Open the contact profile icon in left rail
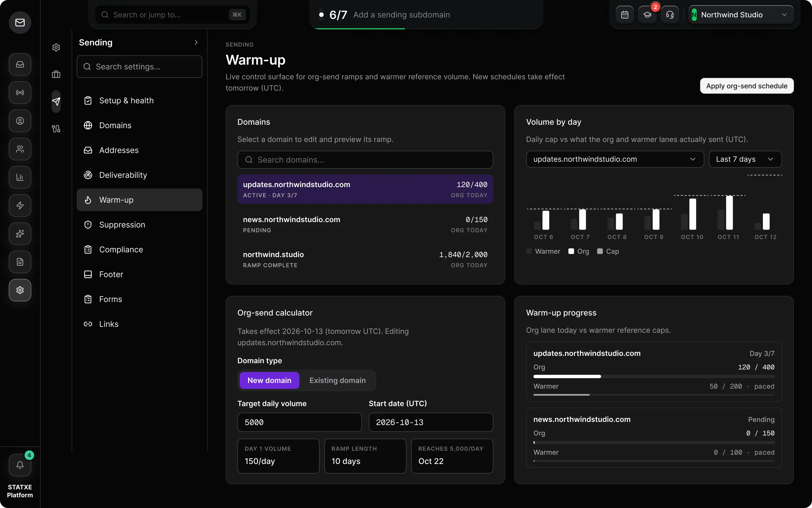The height and width of the screenshot is (508, 812). point(20,121)
